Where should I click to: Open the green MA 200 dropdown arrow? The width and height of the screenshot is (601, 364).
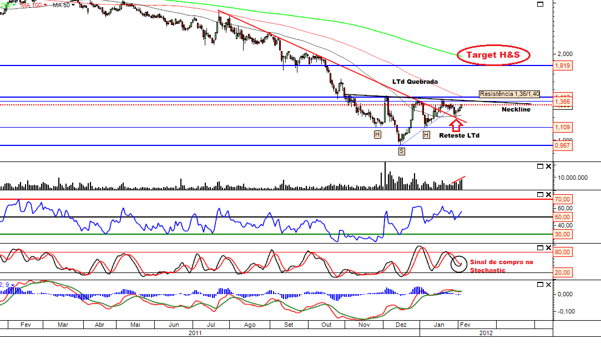14,5
